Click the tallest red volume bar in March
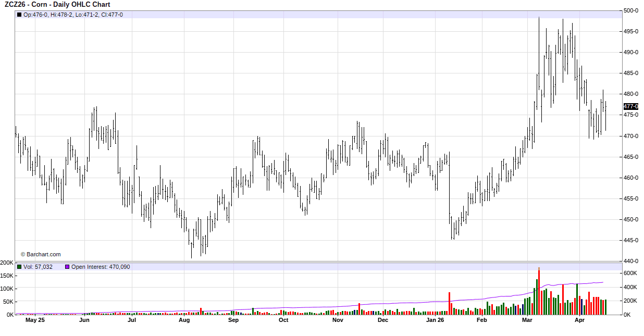This screenshot has height=336, width=644. click(x=539, y=292)
